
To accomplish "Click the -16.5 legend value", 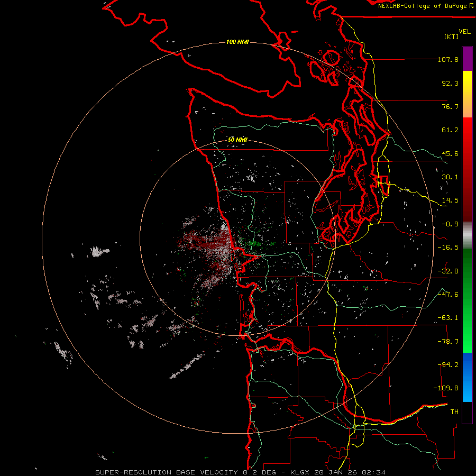I will 448,248.
